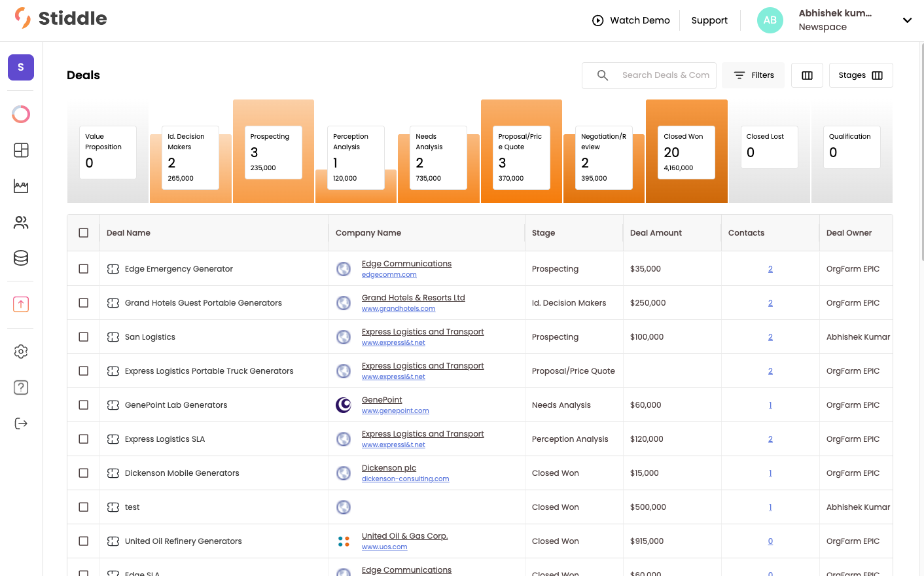This screenshot has width=924, height=576.
Task: Check the Express Logistics Portable Truck Generators checkbox
Action: [x=83, y=371]
